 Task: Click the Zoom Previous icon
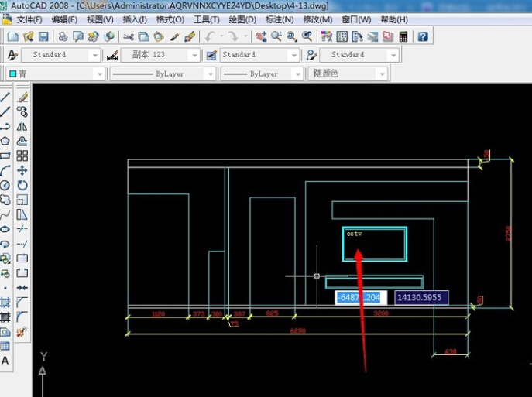307,36
